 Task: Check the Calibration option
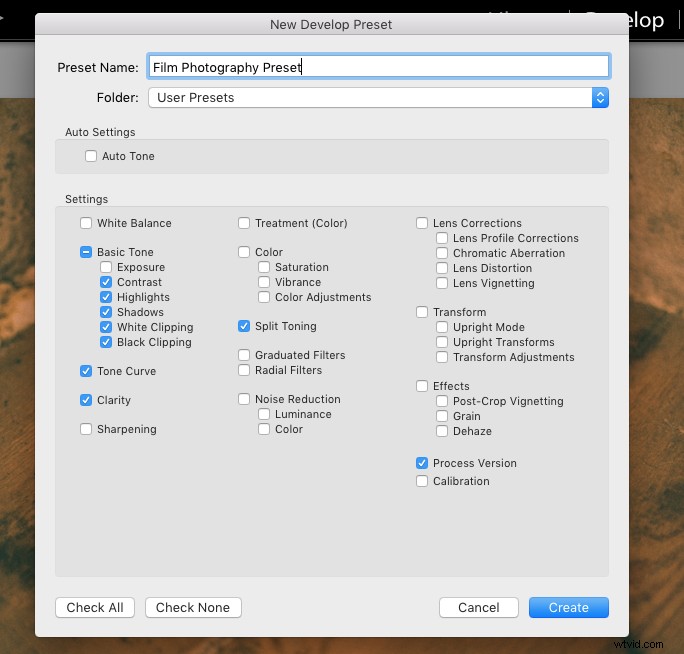click(422, 481)
